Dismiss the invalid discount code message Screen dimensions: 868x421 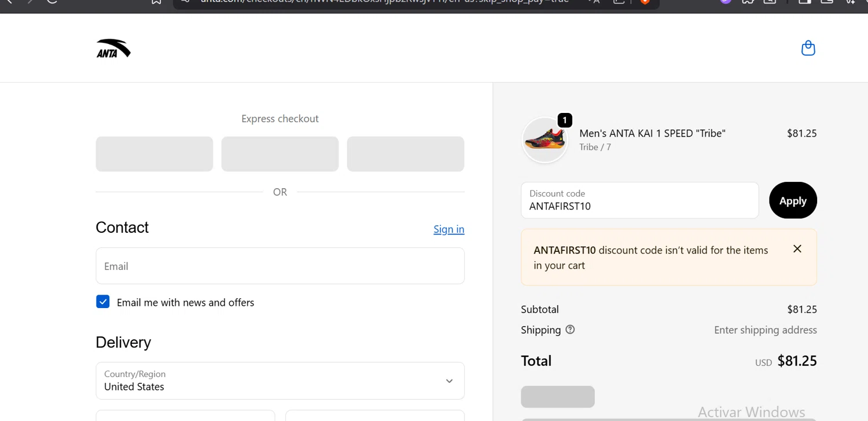coord(797,248)
